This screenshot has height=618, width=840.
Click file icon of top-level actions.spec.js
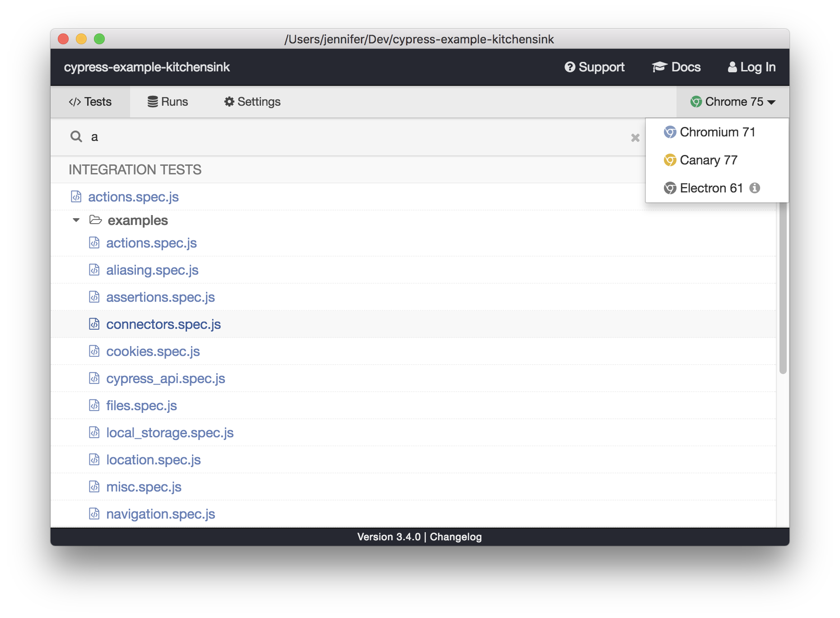(76, 197)
